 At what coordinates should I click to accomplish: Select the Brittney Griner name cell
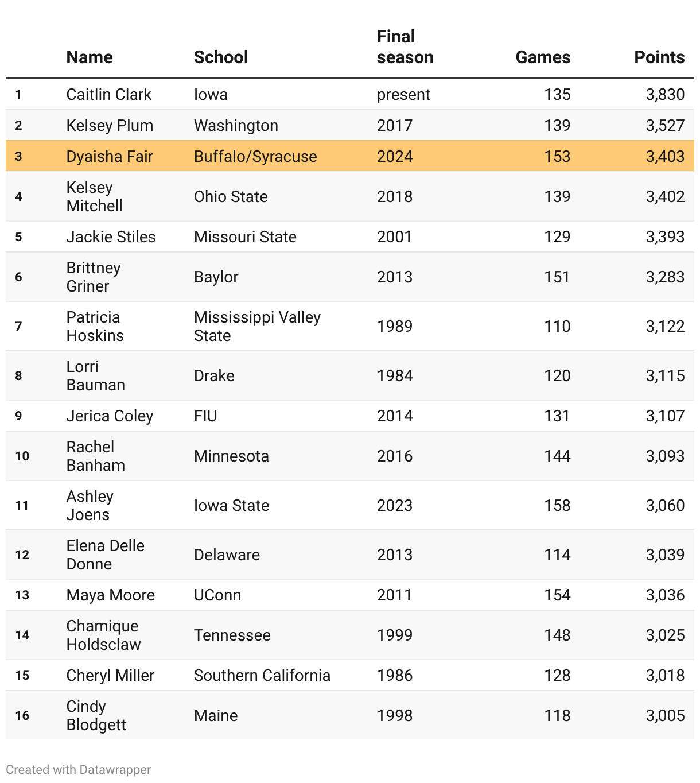[94, 277]
